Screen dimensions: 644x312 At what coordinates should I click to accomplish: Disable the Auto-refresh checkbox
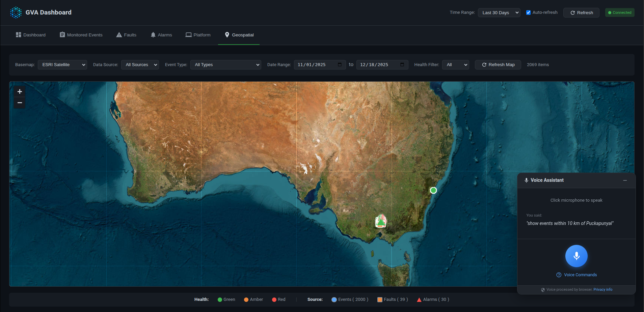pos(528,12)
